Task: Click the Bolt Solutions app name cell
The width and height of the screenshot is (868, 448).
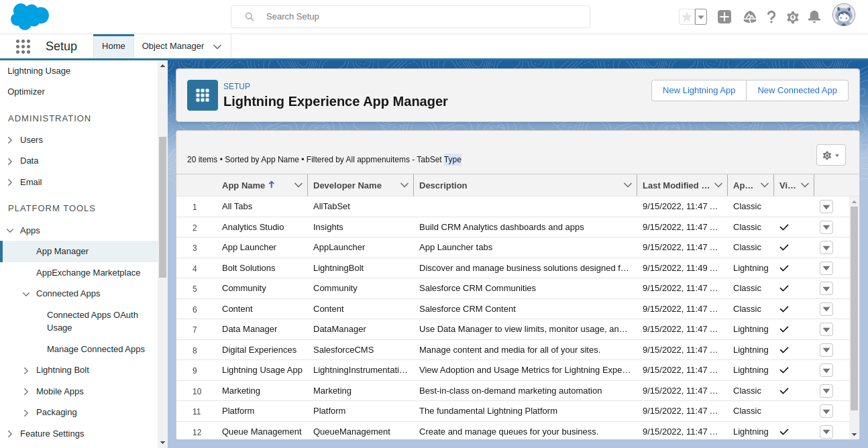Action: [249, 268]
